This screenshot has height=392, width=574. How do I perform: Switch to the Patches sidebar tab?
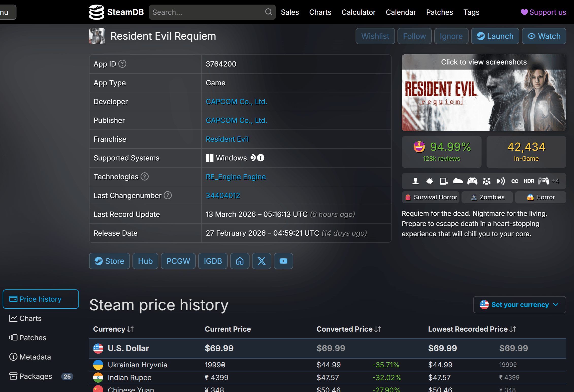click(x=41, y=338)
